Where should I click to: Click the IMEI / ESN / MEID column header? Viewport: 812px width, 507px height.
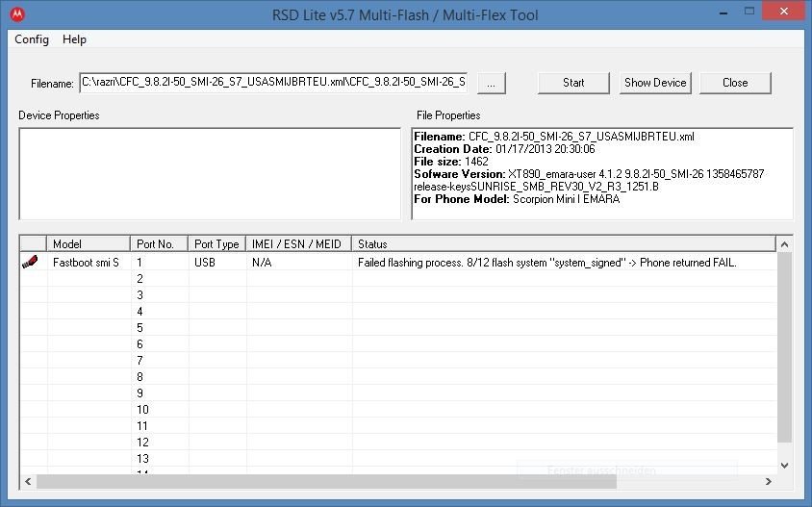coord(299,244)
